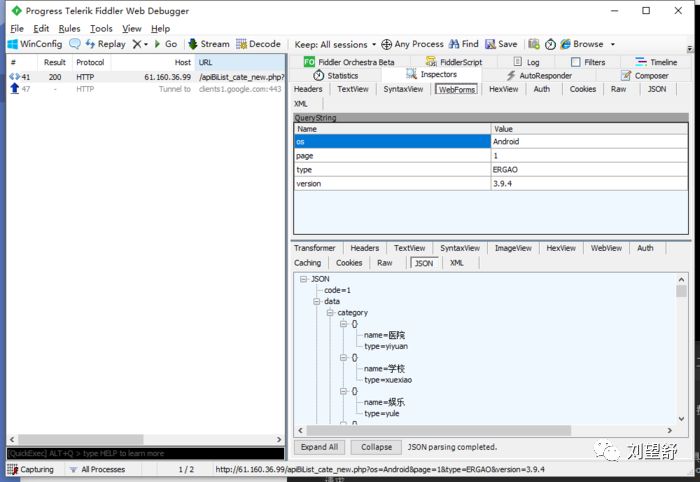Viewport: 700px width, 482px height.
Task: Click the 'ERGAO' value cell
Action: click(x=589, y=170)
